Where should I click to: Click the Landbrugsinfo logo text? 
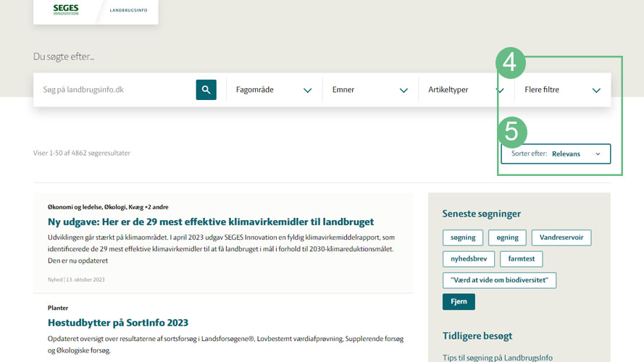(x=128, y=10)
